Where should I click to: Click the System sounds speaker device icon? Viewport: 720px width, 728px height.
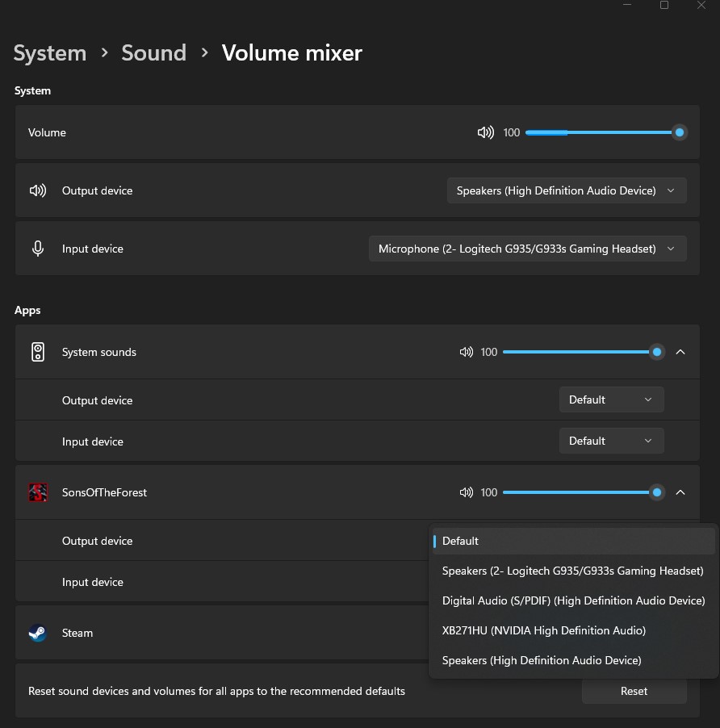point(38,352)
